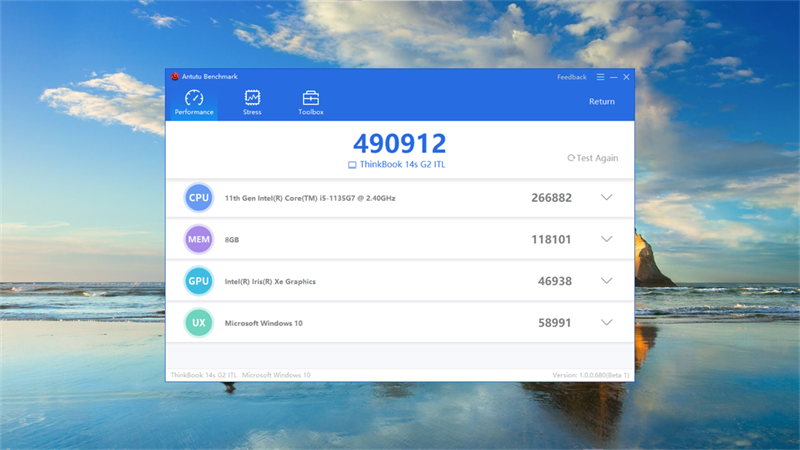Expand the UX Windows 10 row chevron
Image resolution: width=800 pixels, height=450 pixels.
point(606,323)
